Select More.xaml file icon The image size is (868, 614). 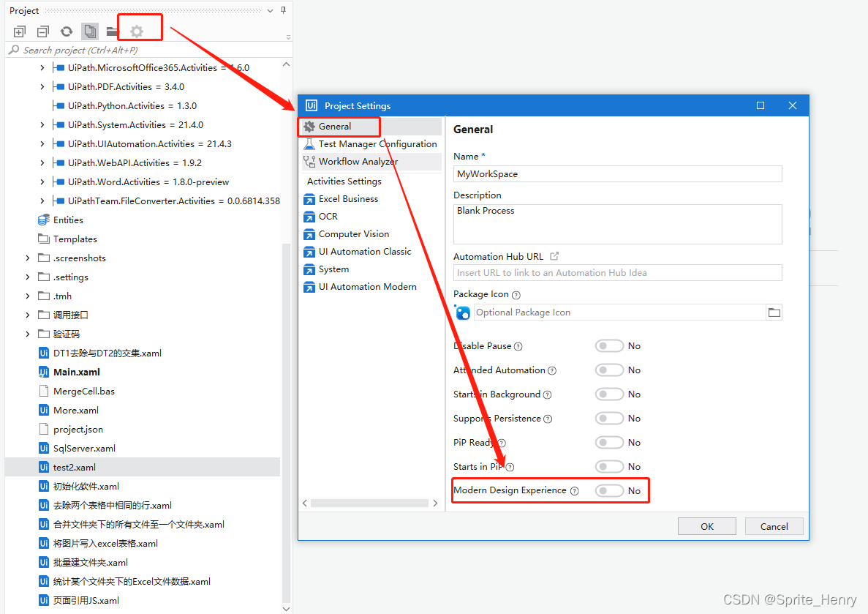[x=44, y=410]
